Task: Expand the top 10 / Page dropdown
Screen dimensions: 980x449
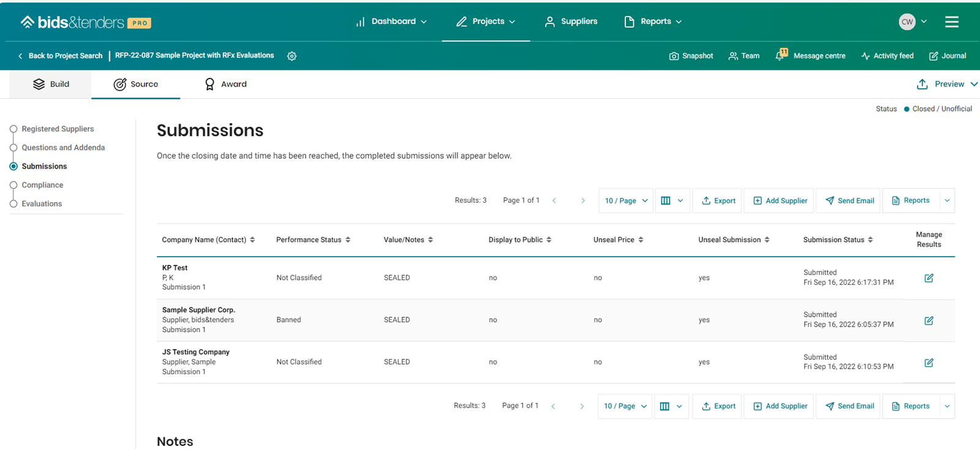Action: click(x=626, y=200)
